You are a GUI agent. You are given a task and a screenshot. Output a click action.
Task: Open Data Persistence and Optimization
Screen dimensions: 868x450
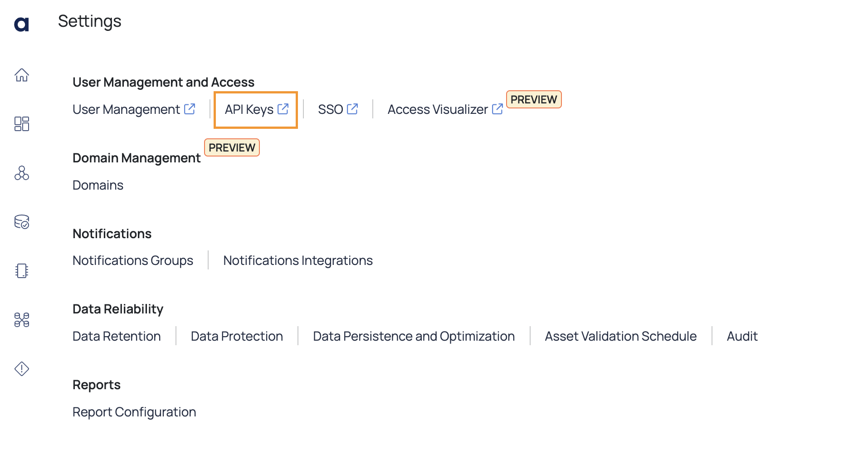[414, 336]
